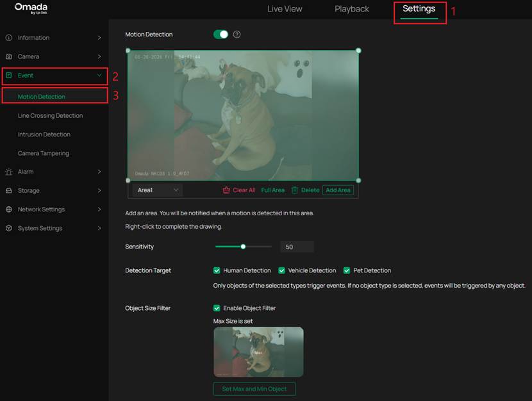
Task: Click the Network Settings menu label
Action: coord(41,209)
